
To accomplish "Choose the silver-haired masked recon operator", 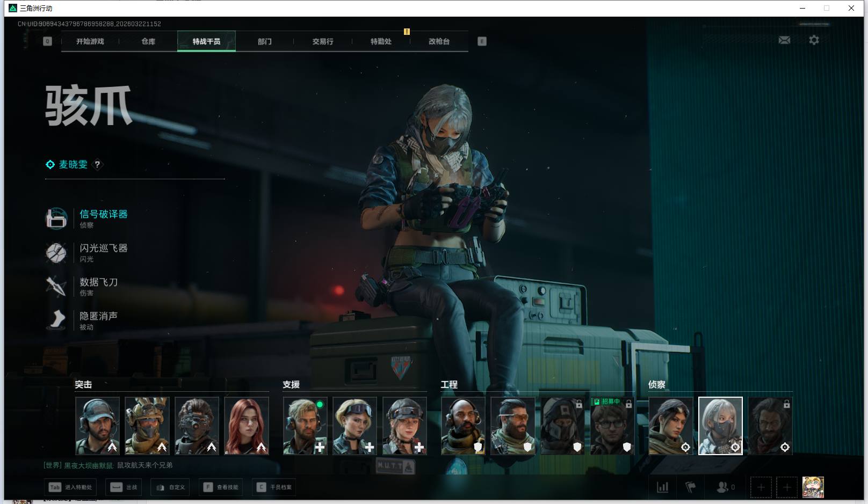I will click(x=720, y=426).
